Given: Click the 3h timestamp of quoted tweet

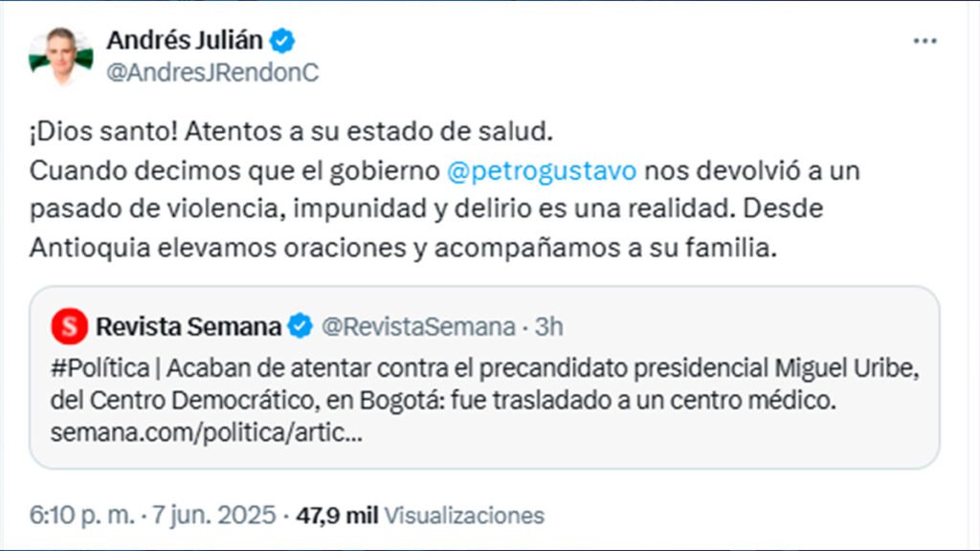Looking at the screenshot, I should coord(548,327).
